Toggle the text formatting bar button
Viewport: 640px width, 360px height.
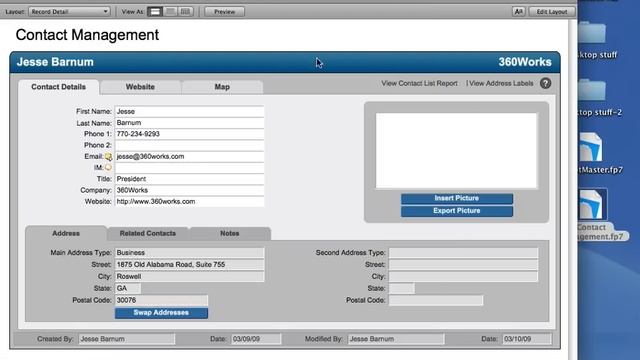pos(518,11)
